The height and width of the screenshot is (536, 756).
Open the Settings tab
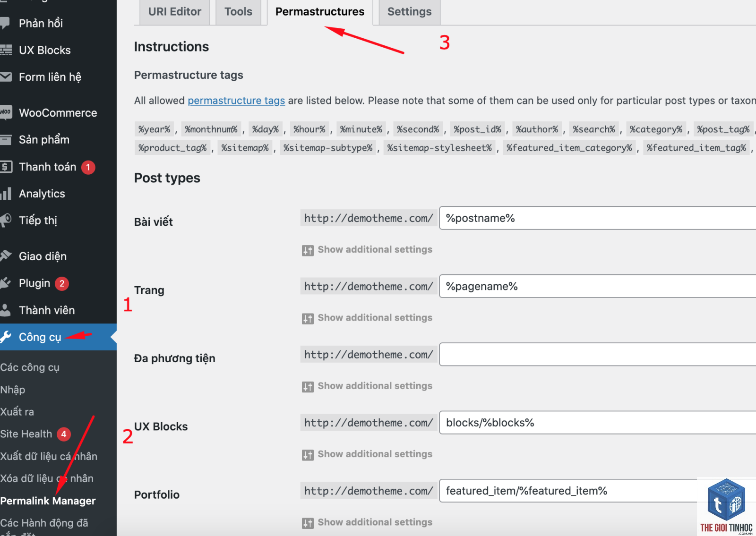point(409,12)
